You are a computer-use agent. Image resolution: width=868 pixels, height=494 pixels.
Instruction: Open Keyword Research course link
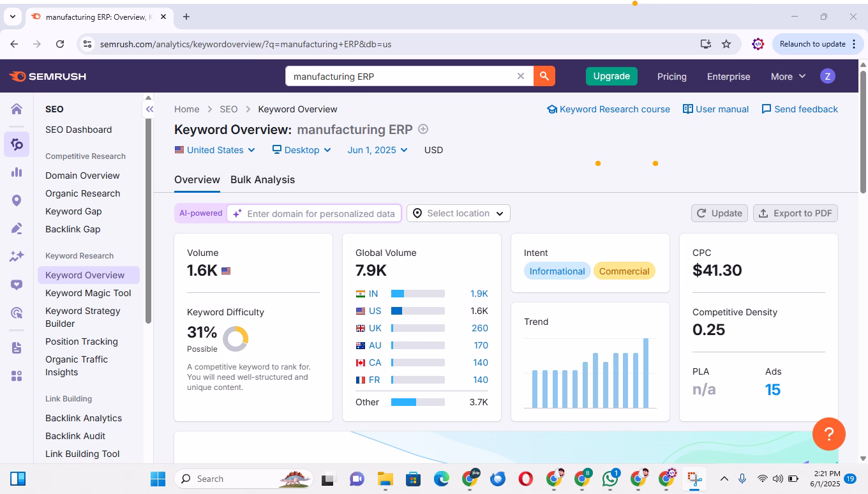point(608,109)
